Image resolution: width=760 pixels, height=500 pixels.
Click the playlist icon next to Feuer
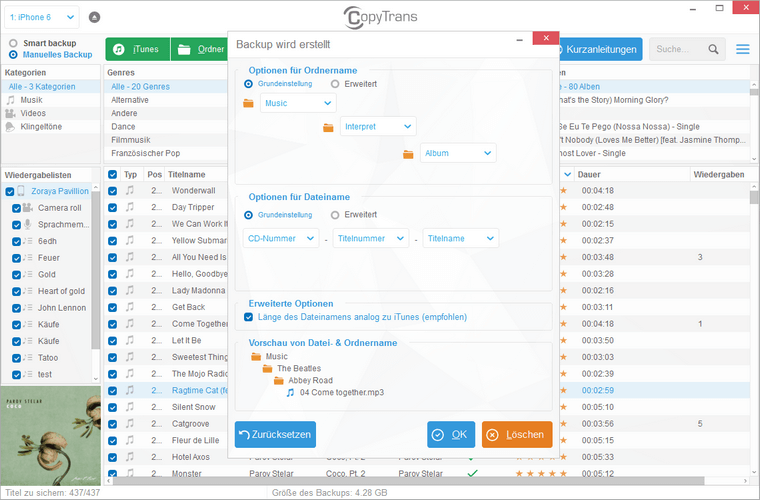(x=28, y=258)
